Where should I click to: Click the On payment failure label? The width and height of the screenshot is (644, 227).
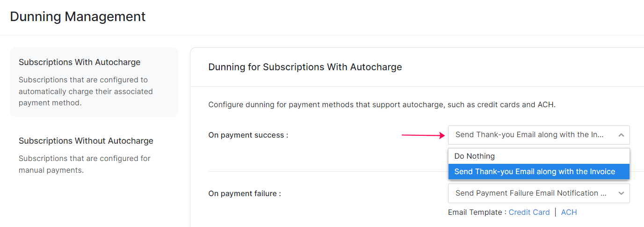(245, 193)
